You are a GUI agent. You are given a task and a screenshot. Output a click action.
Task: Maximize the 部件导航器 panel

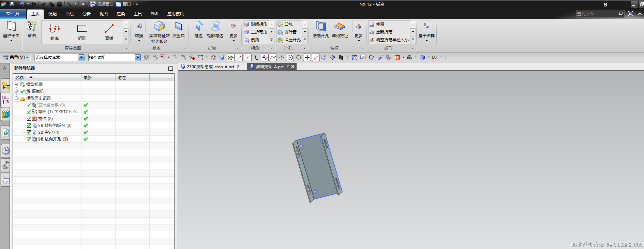click(170, 69)
